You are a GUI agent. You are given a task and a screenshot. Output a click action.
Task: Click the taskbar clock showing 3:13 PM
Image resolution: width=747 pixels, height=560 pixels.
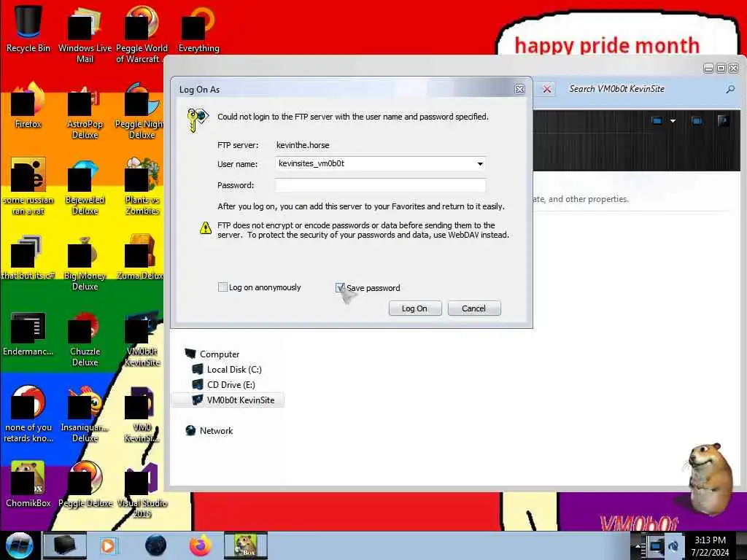click(x=711, y=545)
